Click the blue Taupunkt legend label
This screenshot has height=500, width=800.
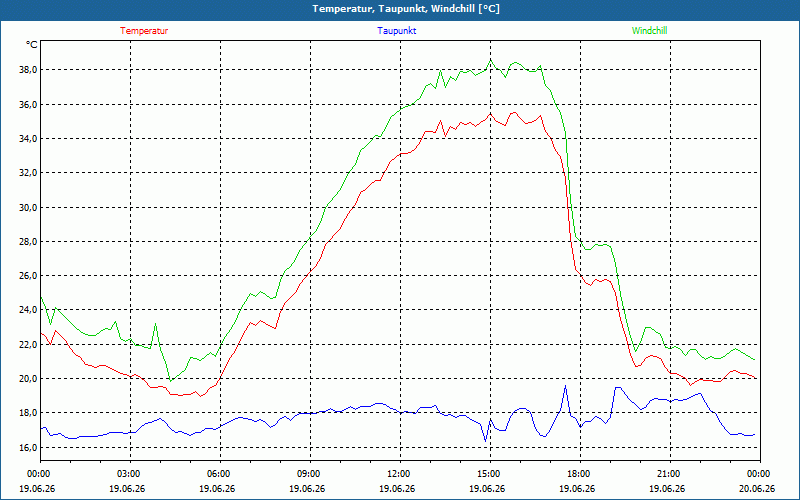coord(396,31)
